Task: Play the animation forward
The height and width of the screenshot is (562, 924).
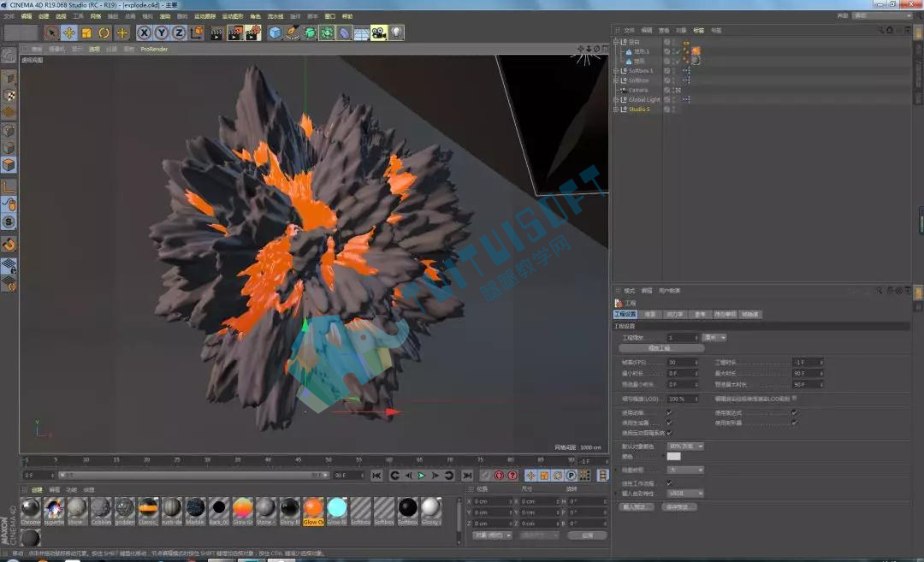Action: (421, 476)
